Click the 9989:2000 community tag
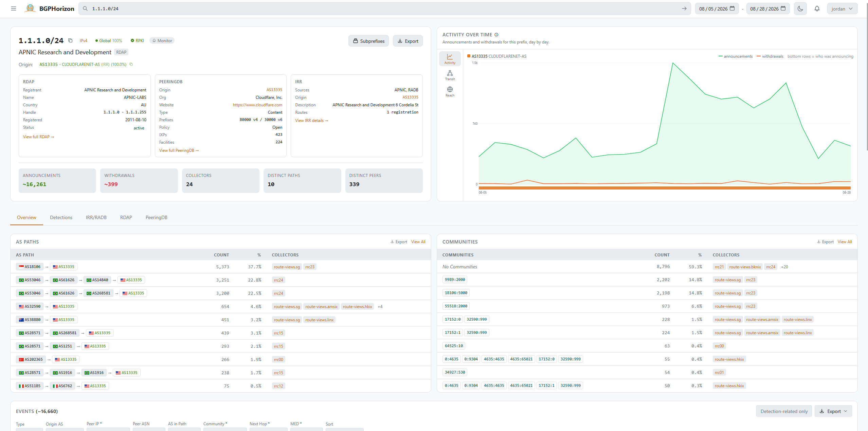 pos(455,280)
